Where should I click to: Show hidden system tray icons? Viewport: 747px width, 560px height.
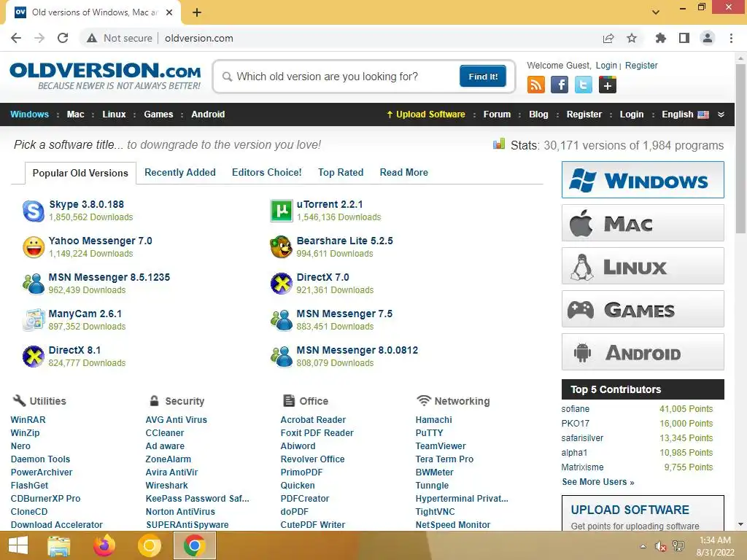[x=643, y=546]
